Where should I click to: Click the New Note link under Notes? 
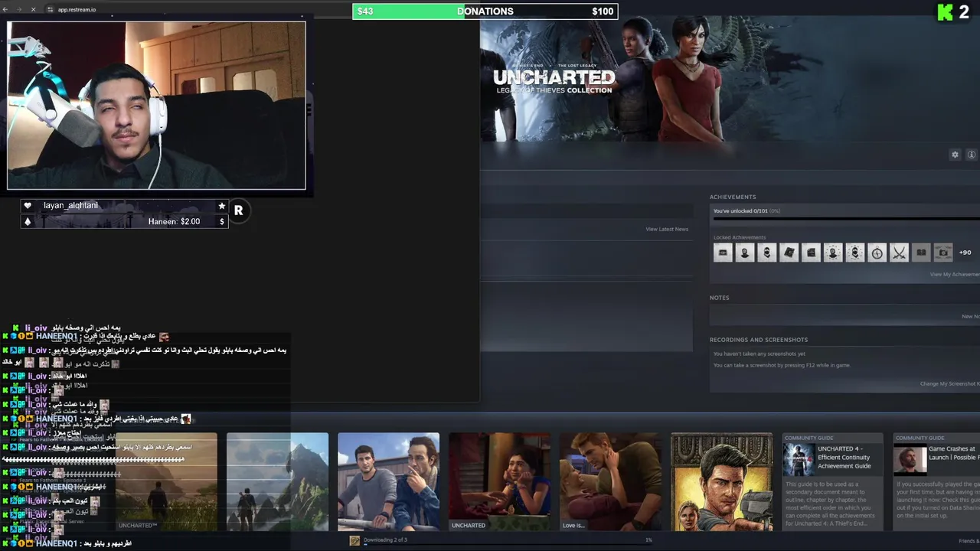tap(971, 316)
